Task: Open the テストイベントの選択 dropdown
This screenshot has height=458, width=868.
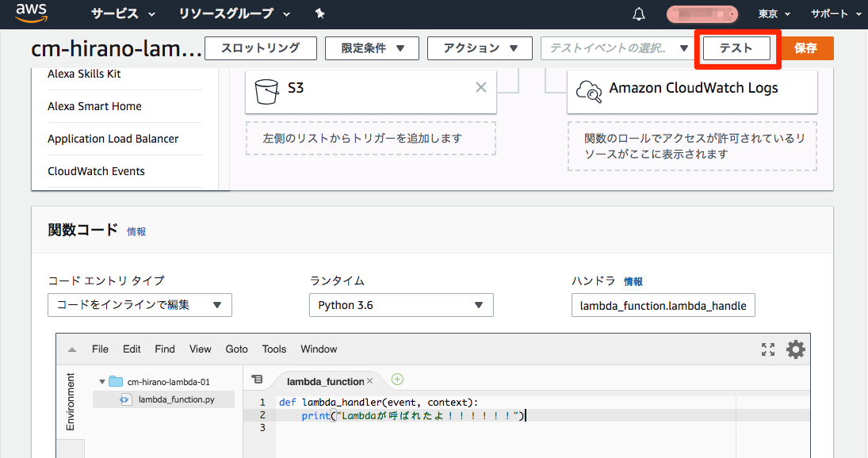Action: click(618, 48)
